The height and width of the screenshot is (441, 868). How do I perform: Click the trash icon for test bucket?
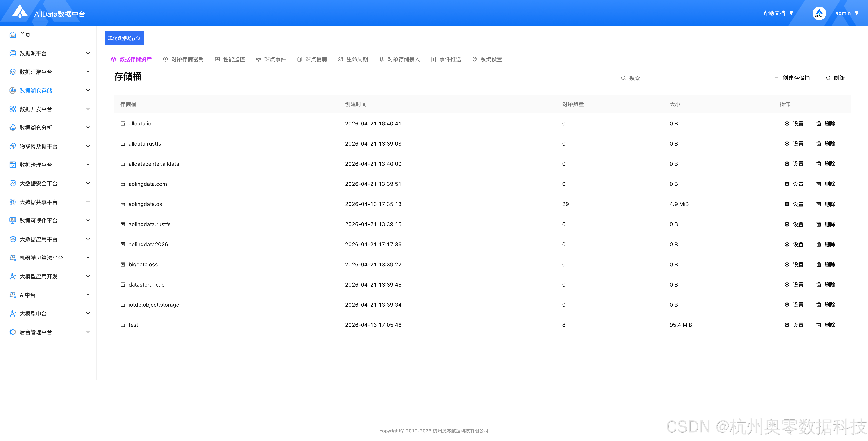(x=818, y=325)
